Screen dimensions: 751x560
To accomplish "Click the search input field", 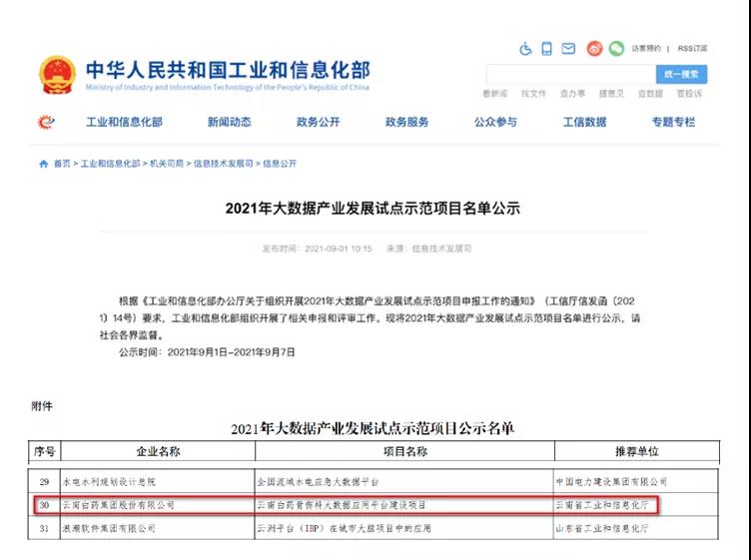I will click(x=571, y=75).
